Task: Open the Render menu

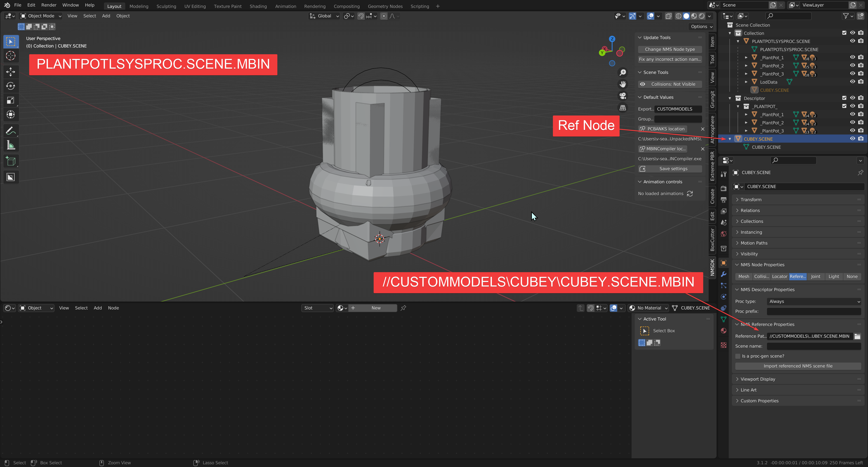Action: [49, 5]
